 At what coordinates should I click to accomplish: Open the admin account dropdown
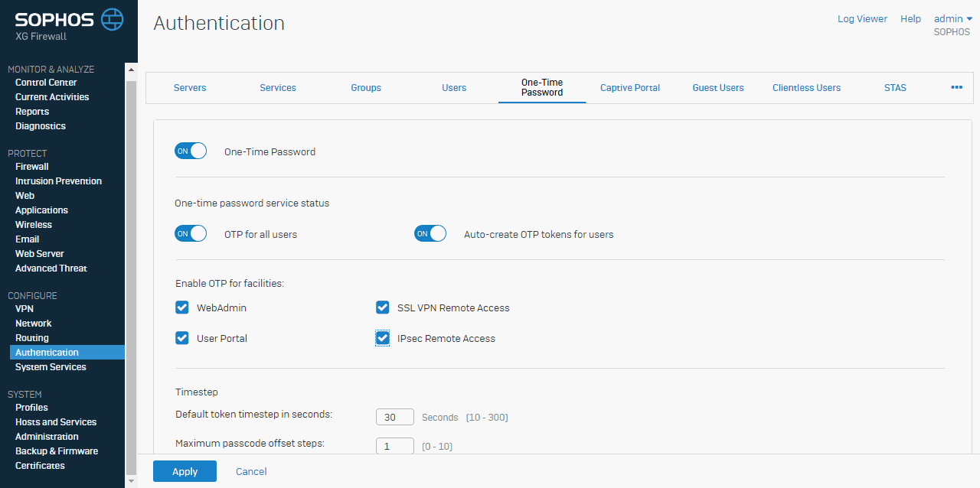point(953,18)
